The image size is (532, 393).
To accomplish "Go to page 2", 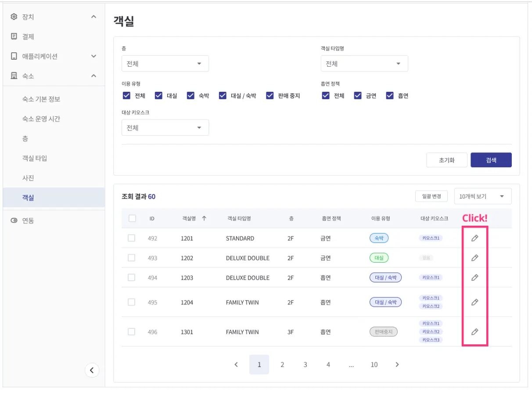I will click(x=282, y=364).
